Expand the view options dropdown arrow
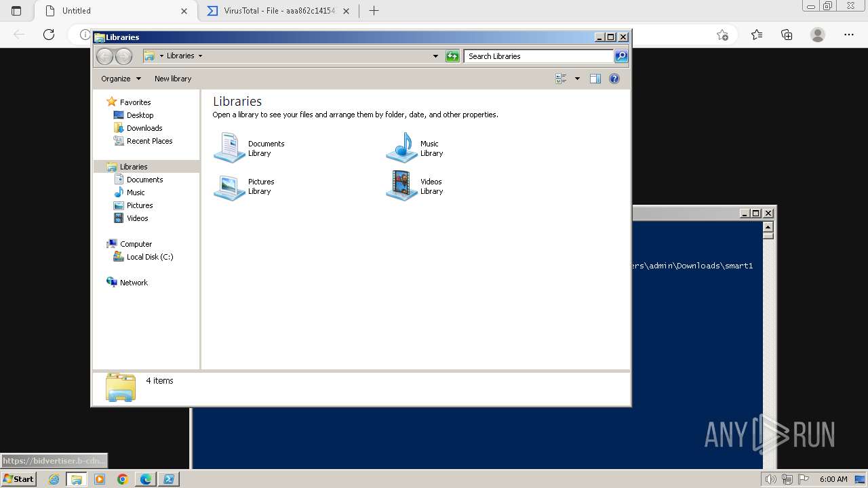Image resolution: width=868 pixels, height=488 pixels. tap(577, 79)
